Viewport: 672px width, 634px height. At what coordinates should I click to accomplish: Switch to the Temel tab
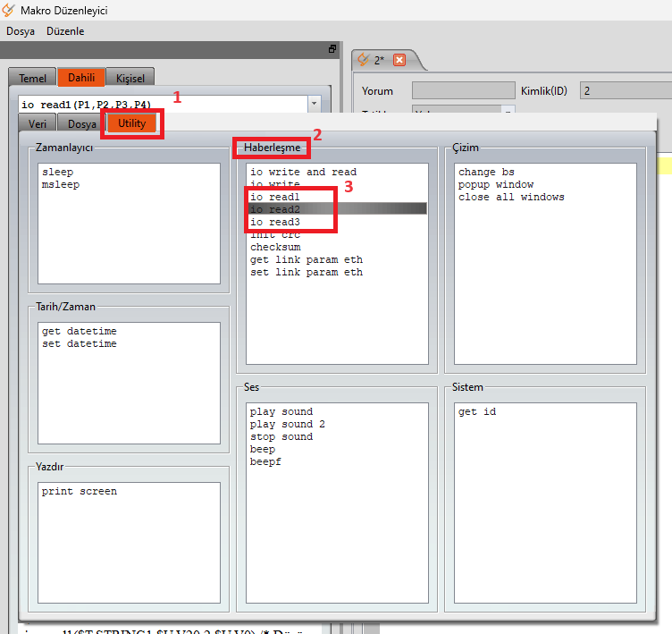[32, 79]
